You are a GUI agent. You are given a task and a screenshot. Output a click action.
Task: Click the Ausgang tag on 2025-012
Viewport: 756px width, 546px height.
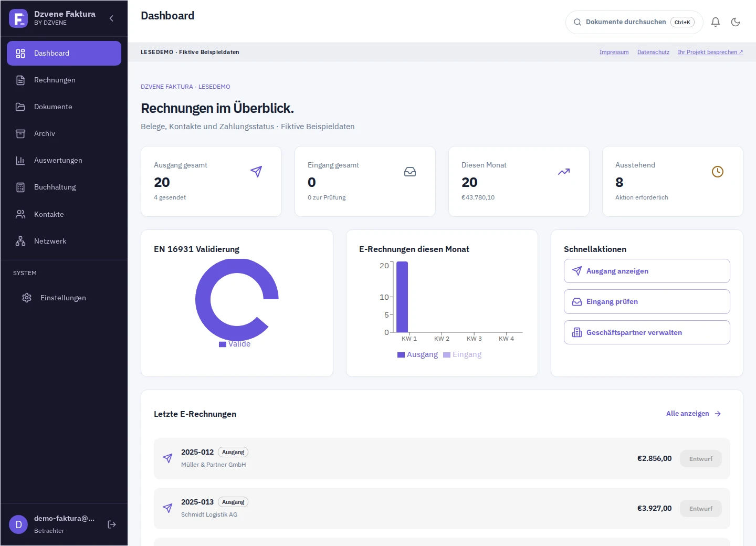pyautogui.click(x=233, y=452)
